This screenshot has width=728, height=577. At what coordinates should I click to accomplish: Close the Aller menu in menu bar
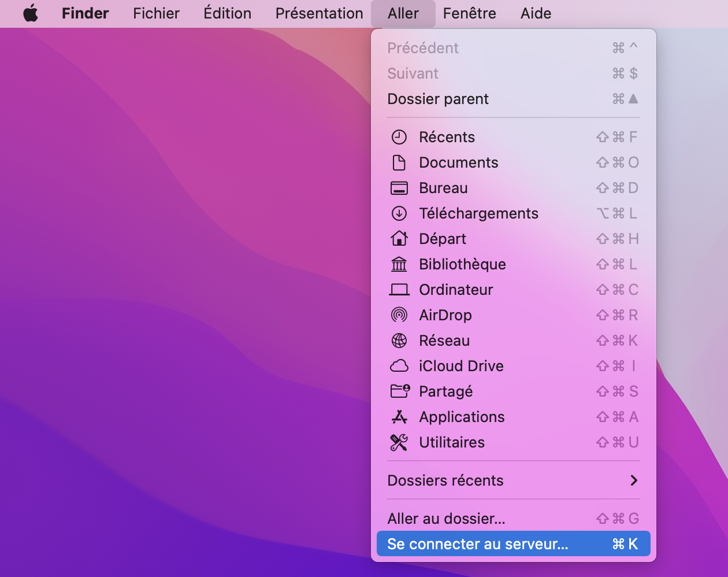click(403, 13)
